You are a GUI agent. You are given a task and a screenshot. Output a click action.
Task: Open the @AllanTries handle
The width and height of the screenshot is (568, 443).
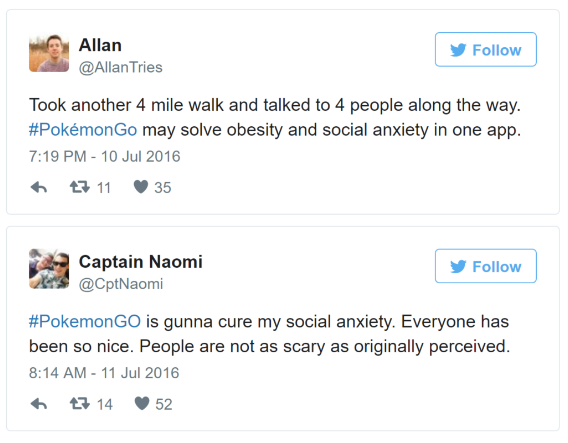pyautogui.click(x=121, y=67)
